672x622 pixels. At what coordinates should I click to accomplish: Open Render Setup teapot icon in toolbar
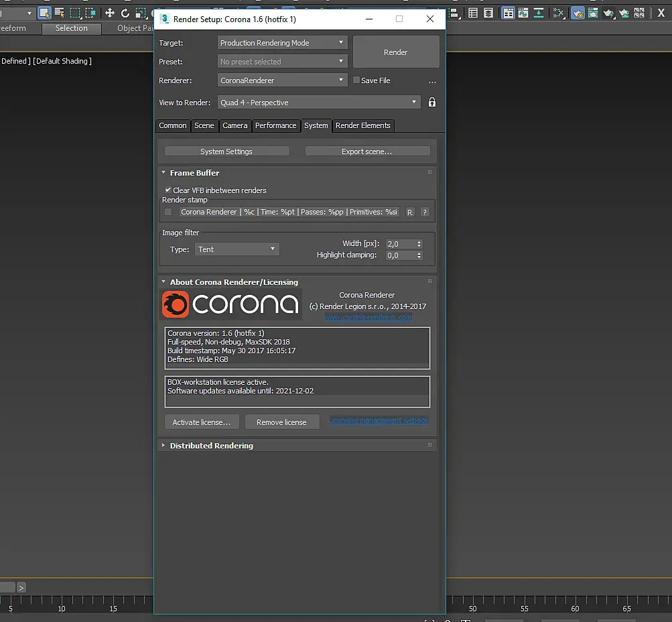577,13
